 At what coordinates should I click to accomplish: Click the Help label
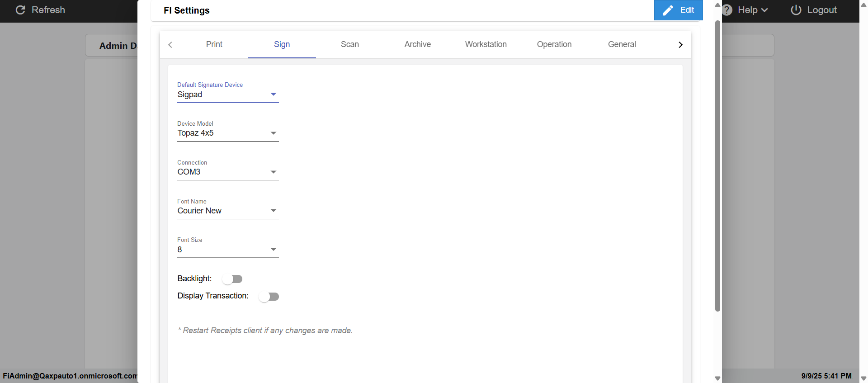click(x=748, y=10)
